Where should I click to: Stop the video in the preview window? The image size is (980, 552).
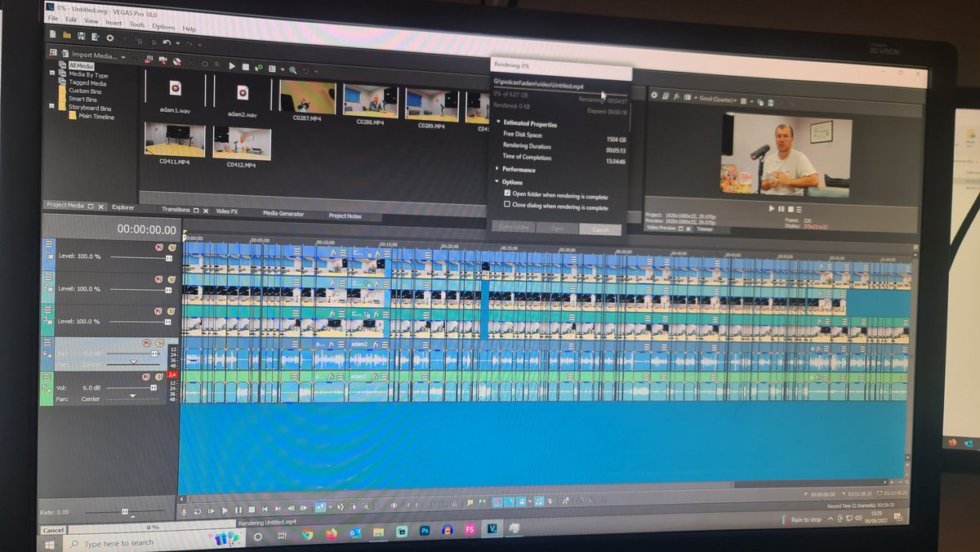[790, 209]
